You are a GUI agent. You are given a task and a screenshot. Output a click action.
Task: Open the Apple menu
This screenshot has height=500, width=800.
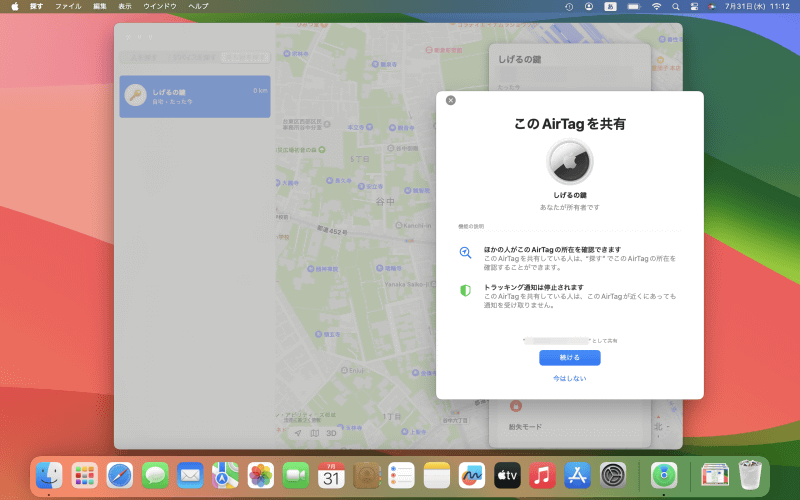15,7
